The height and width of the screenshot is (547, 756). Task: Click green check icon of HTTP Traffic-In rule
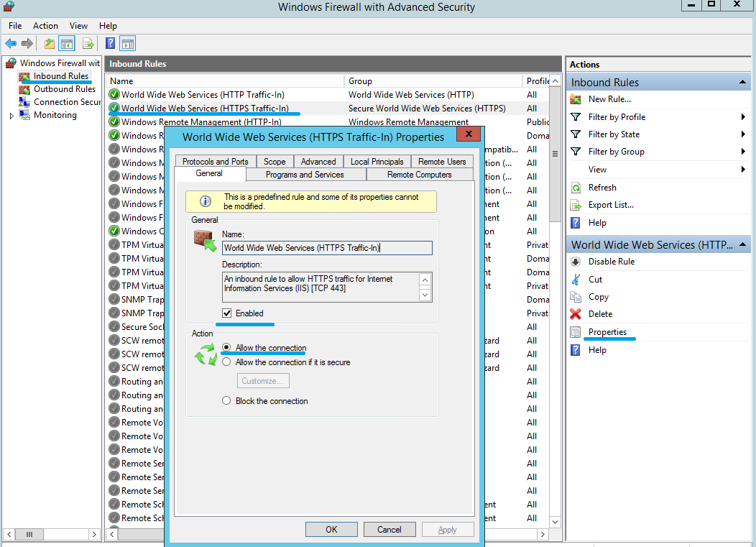click(114, 95)
